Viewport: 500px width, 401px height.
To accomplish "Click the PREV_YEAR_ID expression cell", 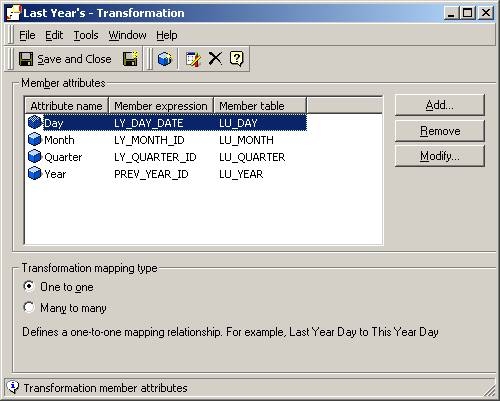I will click(x=151, y=174).
